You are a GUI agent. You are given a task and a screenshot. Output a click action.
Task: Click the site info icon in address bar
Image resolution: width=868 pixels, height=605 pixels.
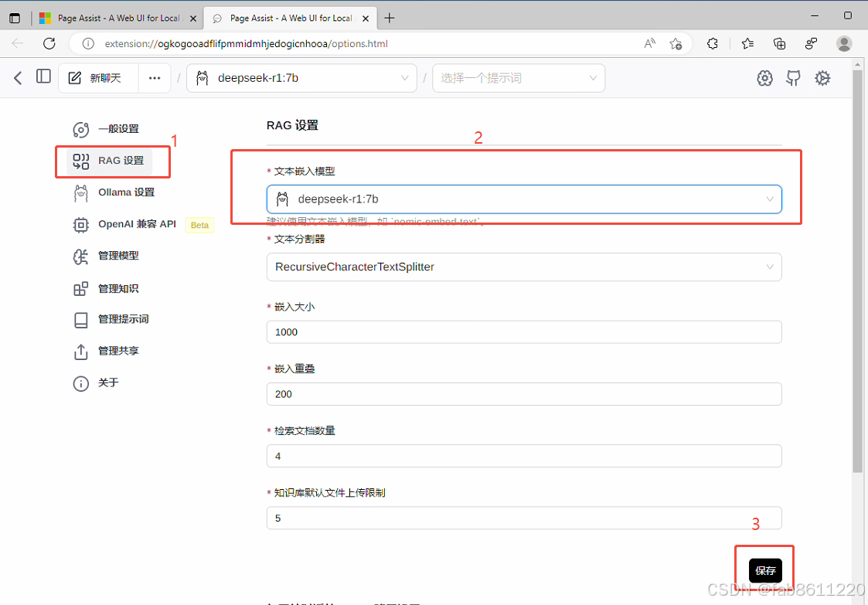[88, 44]
